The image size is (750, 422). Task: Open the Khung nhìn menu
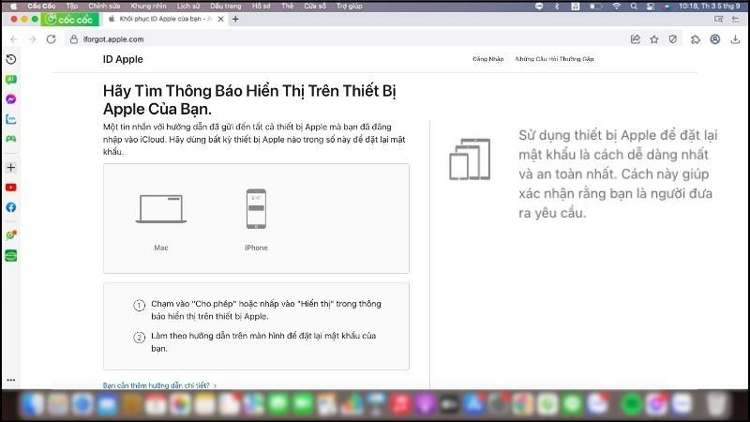click(x=149, y=6)
